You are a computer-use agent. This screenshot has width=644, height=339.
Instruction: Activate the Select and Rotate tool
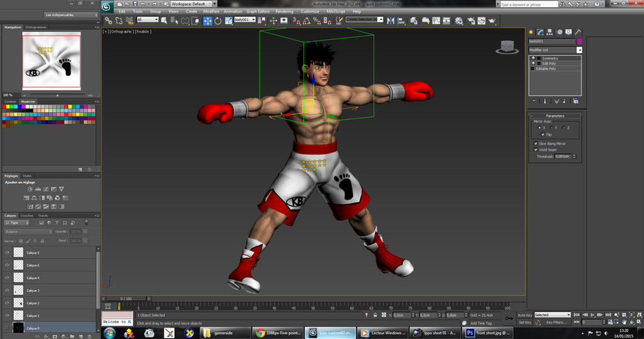(218, 21)
